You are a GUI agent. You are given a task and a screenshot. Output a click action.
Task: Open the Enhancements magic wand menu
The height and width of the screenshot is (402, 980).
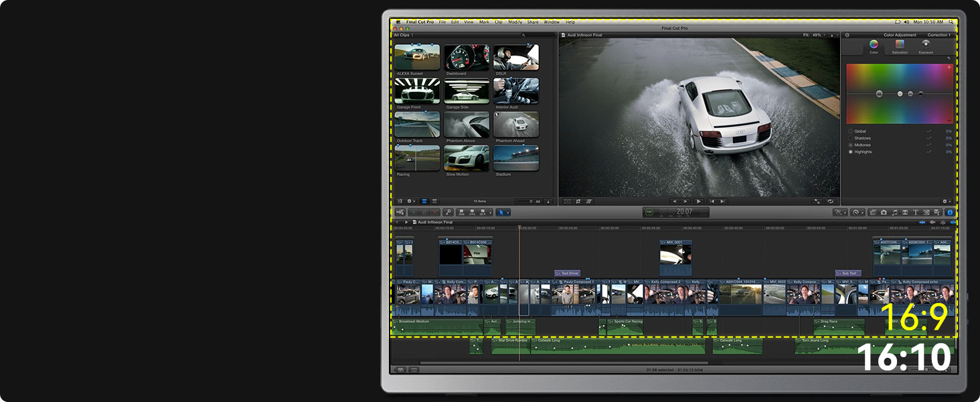pyautogui.click(x=840, y=212)
